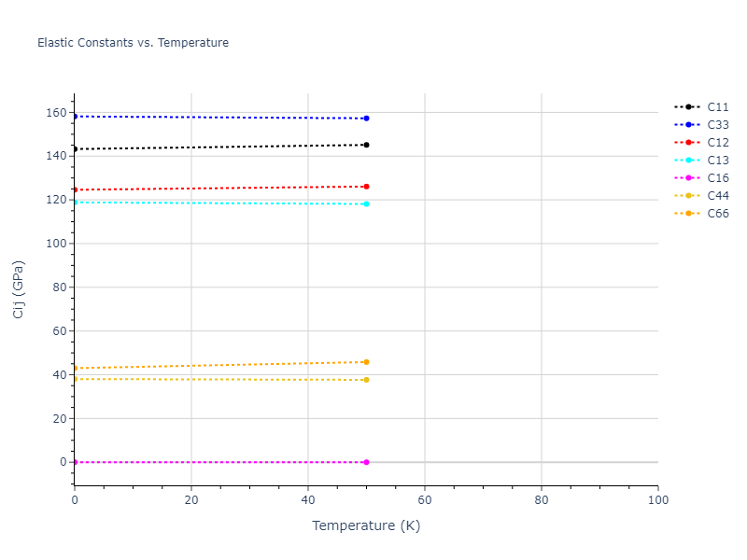Click the black C11 data point at 50 K

pos(366,145)
